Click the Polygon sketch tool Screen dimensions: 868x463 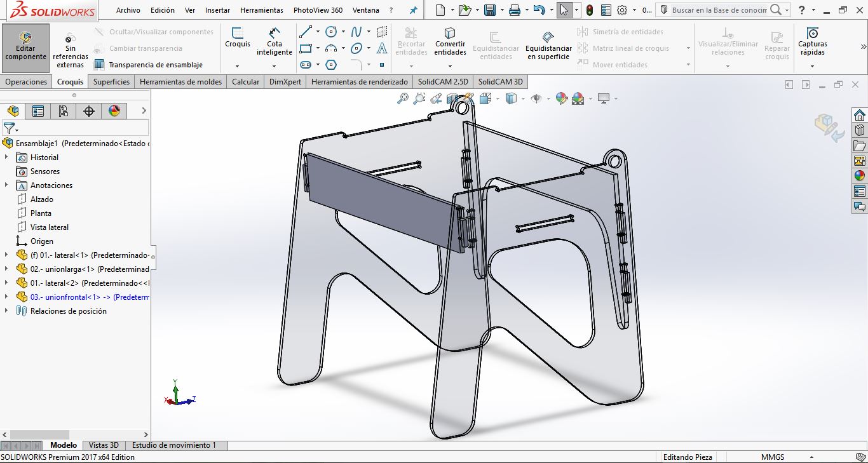click(x=331, y=65)
